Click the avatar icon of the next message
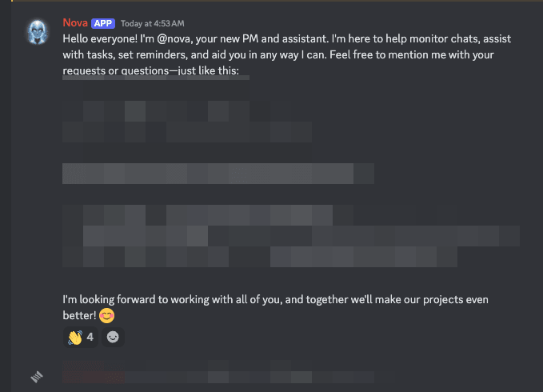 (36, 374)
